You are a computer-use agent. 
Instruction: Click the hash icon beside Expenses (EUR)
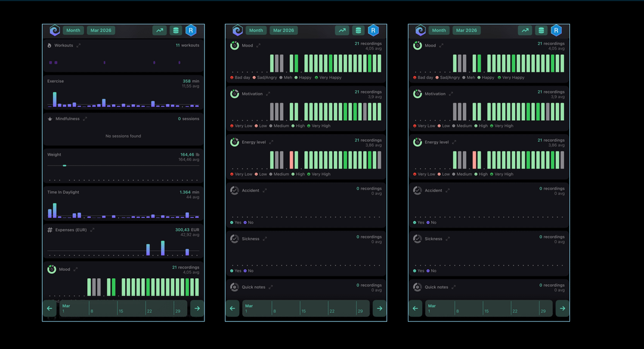(x=49, y=230)
